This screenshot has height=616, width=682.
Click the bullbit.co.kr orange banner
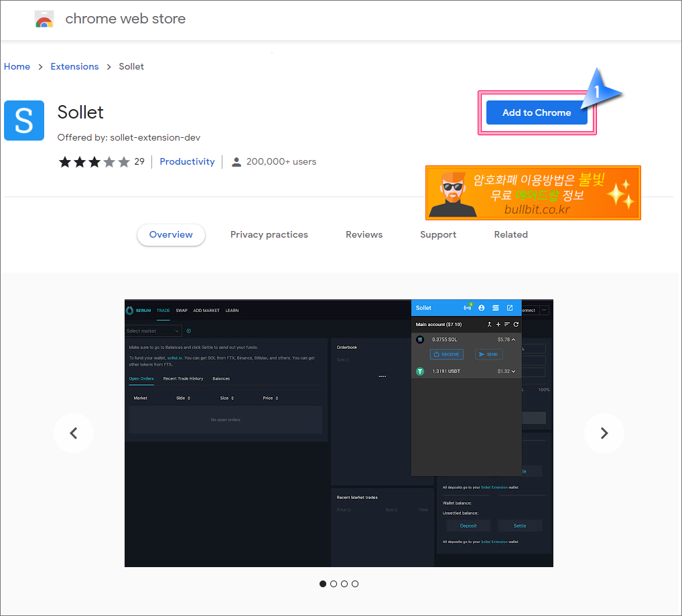click(533, 193)
